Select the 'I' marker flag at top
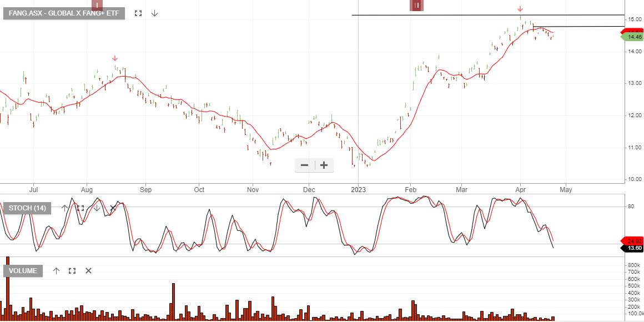This screenshot has width=644, height=322. point(97,4)
